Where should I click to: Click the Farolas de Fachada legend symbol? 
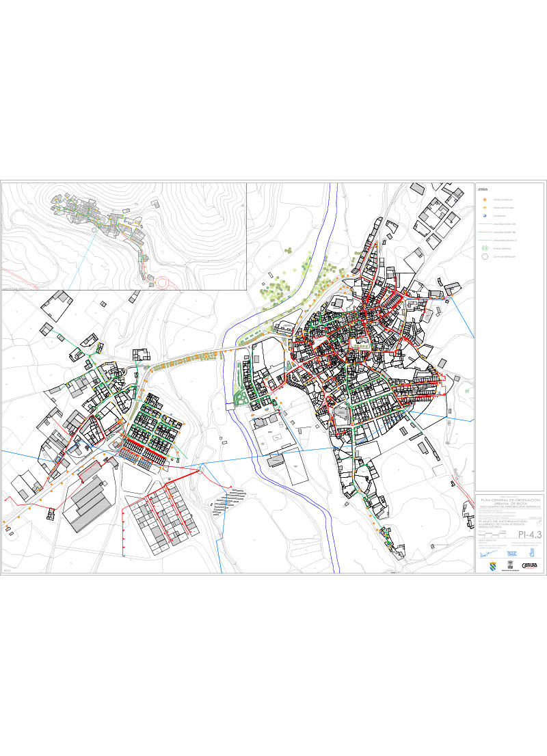(x=483, y=206)
